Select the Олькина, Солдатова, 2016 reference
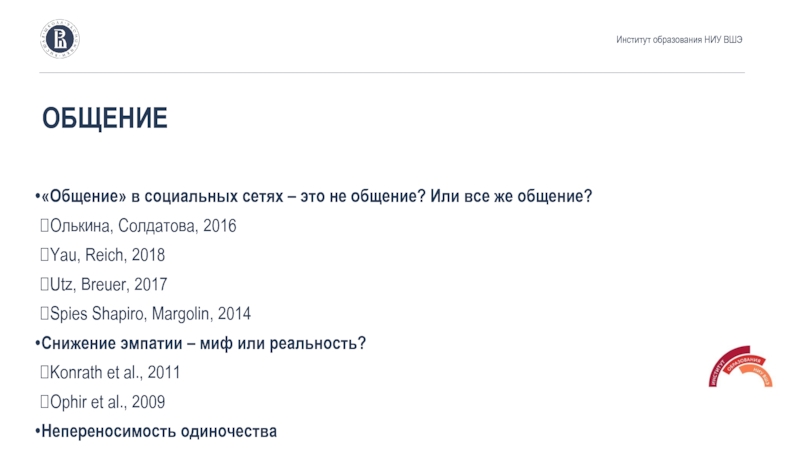This screenshot has height=450, width=800. (143, 226)
